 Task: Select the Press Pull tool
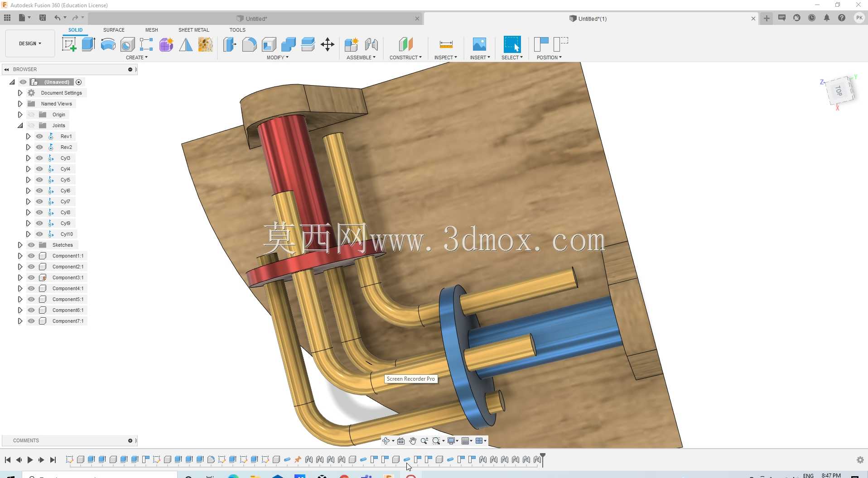point(230,44)
